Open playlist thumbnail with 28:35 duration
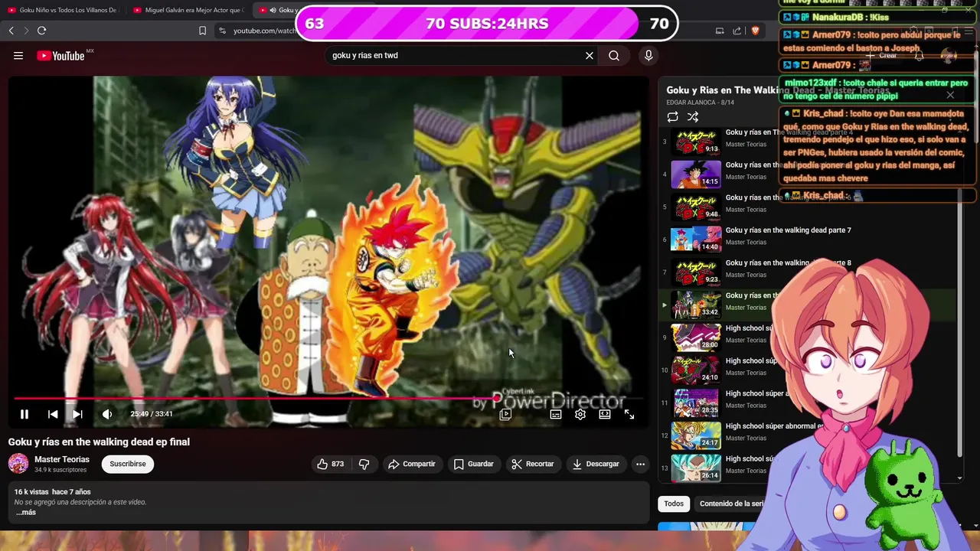980x551 pixels. [x=696, y=403]
